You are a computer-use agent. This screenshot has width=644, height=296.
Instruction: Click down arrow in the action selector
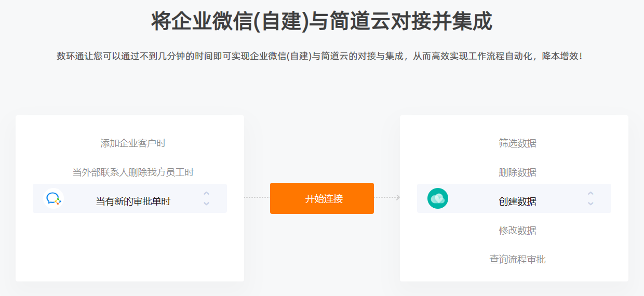[x=591, y=203]
